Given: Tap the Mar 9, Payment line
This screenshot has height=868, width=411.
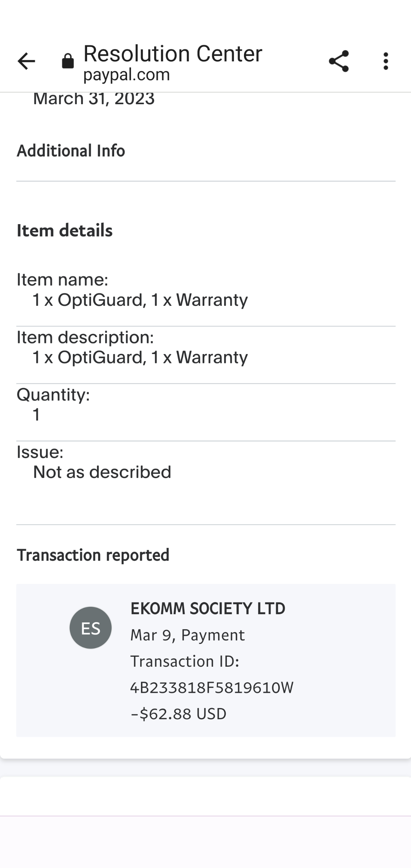Looking at the screenshot, I should click(188, 635).
